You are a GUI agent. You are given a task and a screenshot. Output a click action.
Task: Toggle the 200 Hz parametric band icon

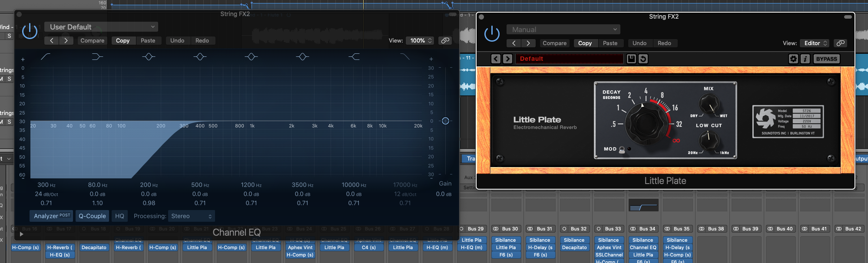tap(149, 56)
